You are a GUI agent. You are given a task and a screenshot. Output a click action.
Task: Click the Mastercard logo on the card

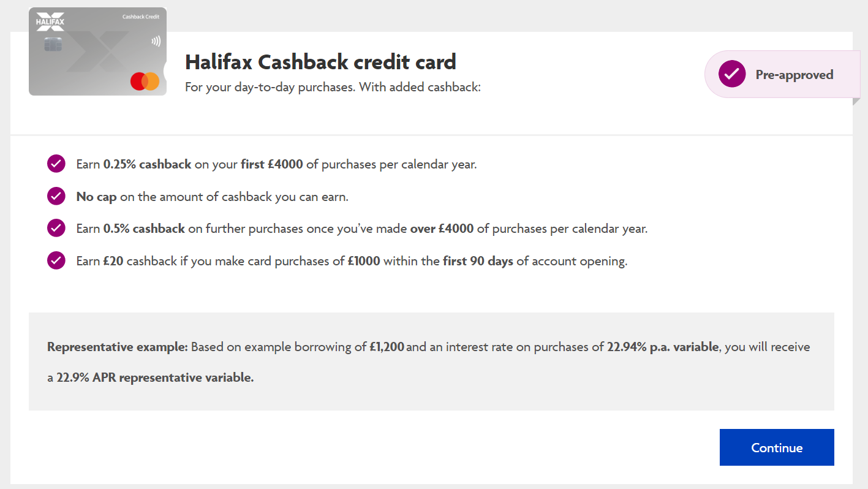click(145, 81)
